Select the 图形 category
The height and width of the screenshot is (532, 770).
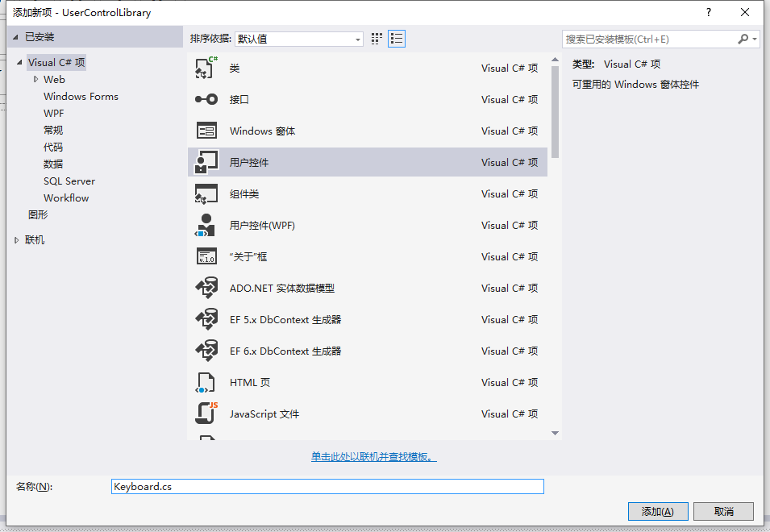pyautogui.click(x=38, y=214)
